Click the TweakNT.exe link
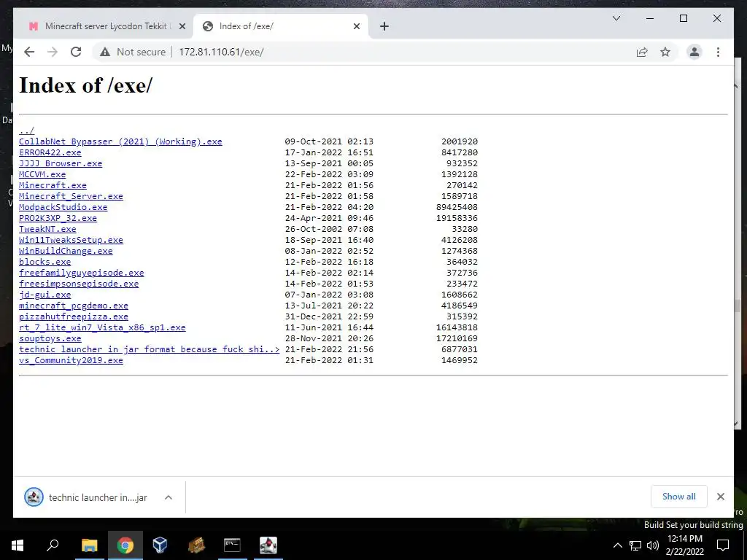 pos(47,229)
